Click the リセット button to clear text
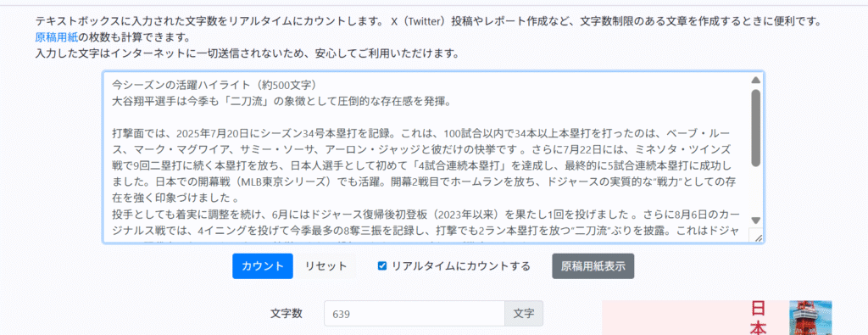 coord(326,265)
